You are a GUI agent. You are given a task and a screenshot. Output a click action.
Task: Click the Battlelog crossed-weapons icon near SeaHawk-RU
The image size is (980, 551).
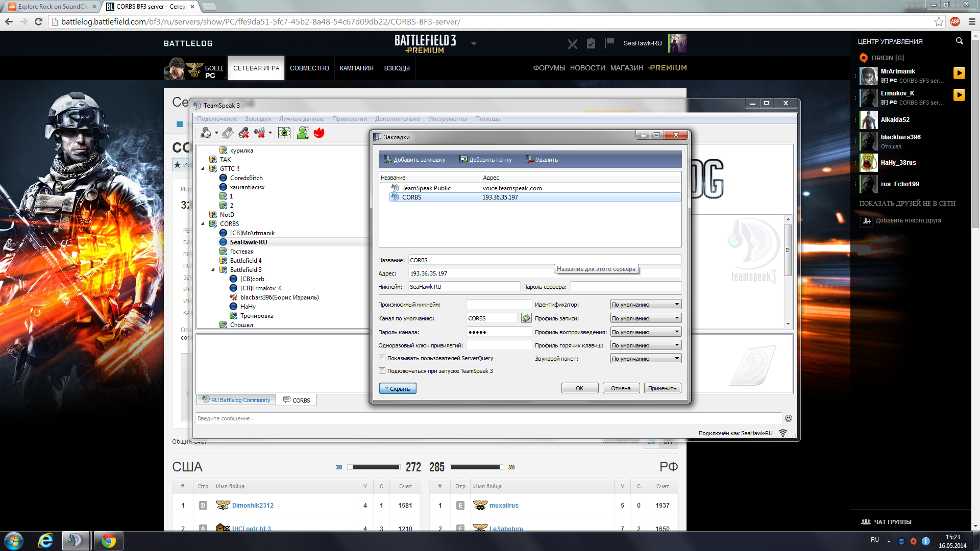pyautogui.click(x=573, y=44)
